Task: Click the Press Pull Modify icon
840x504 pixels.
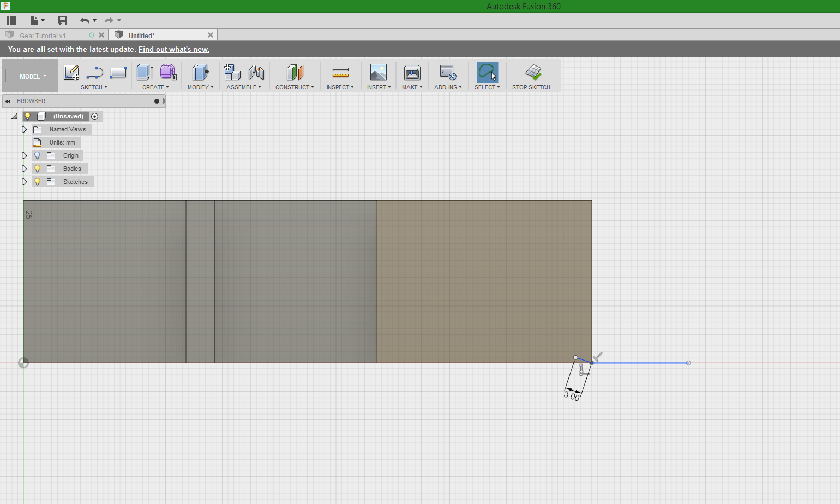Action: pos(200,73)
